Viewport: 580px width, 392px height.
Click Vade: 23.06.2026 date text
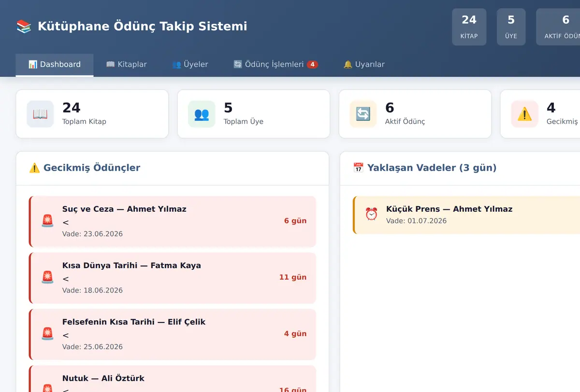coord(92,234)
